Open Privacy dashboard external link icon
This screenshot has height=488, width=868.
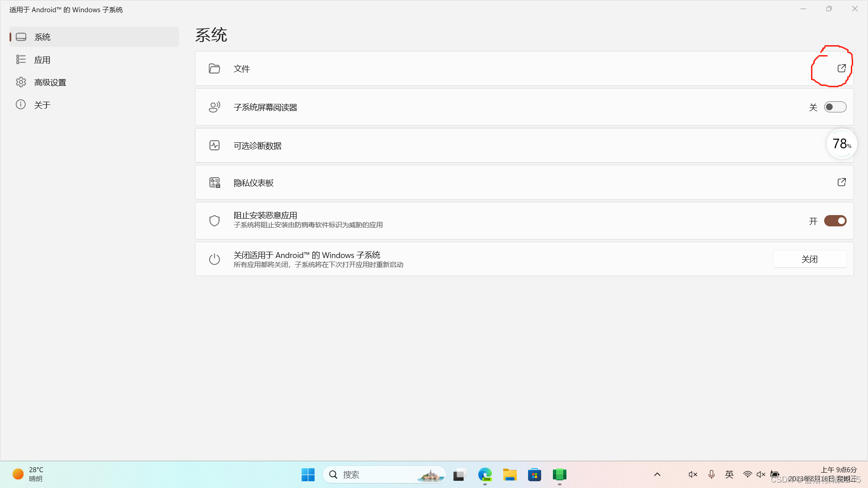click(x=841, y=182)
